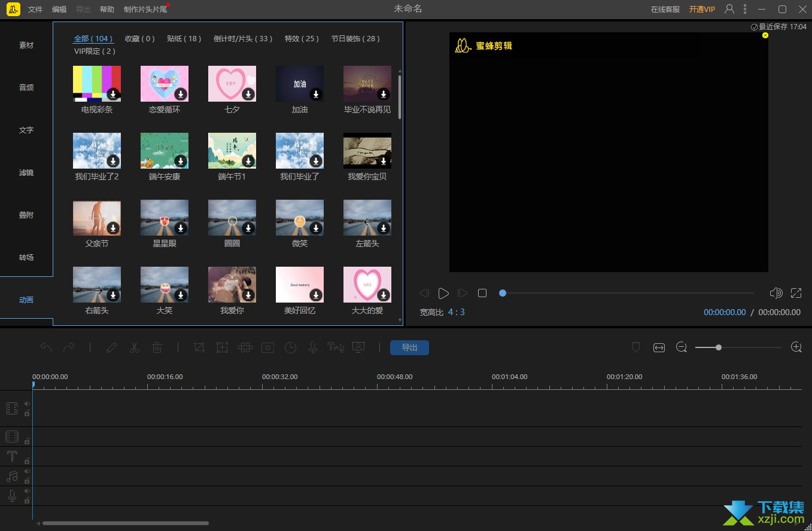Screen dimensions: 812x531
Task: Mute the voice-over microphone track
Action: pyautogui.click(x=27, y=491)
